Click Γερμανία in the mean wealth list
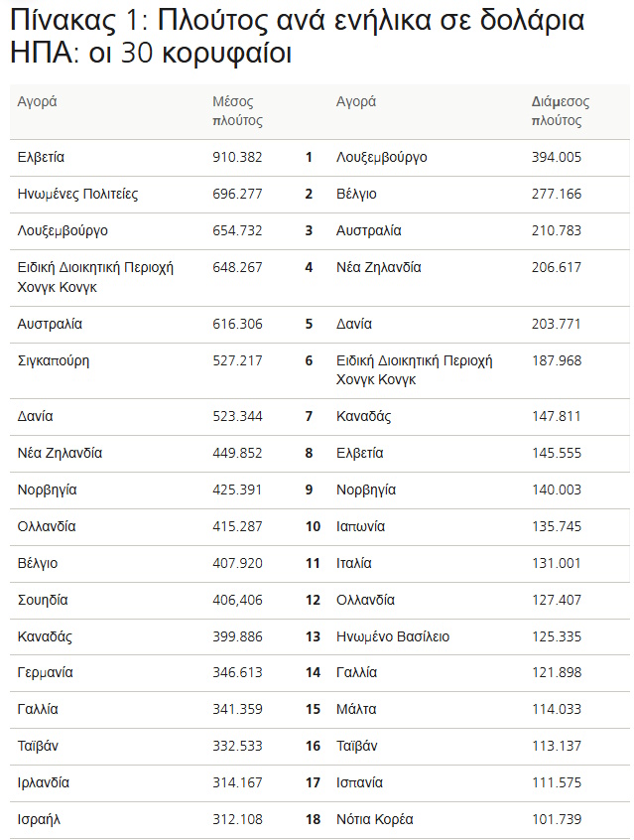 (45, 672)
